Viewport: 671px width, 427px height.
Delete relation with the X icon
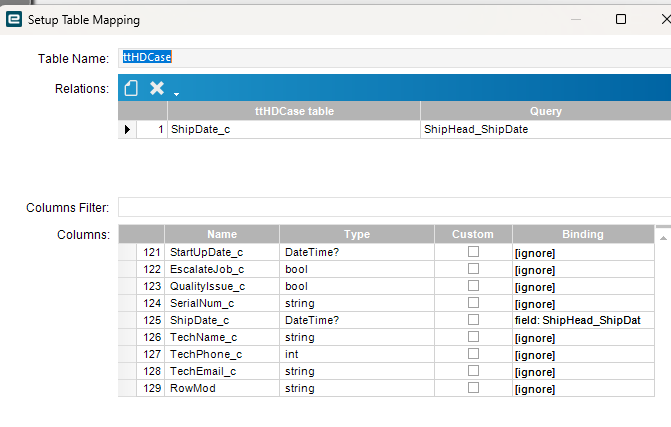tap(157, 88)
